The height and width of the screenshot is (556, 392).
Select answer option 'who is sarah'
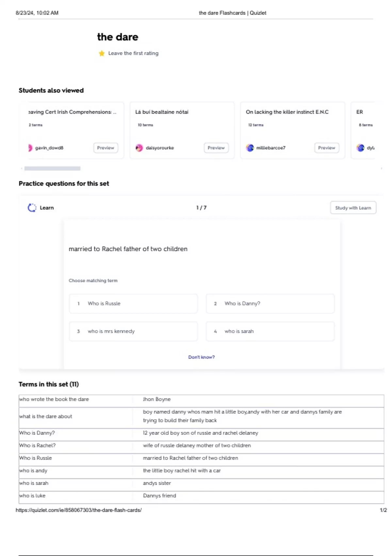(x=270, y=331)
